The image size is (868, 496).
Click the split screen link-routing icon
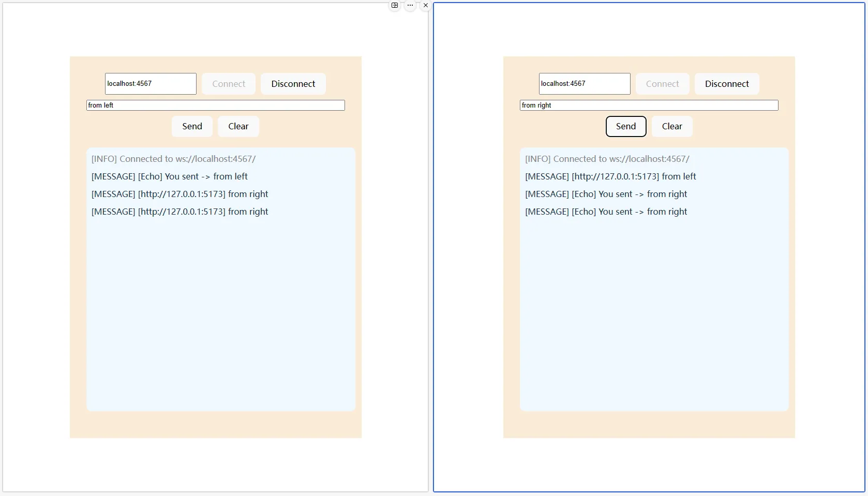click(395, 5)
